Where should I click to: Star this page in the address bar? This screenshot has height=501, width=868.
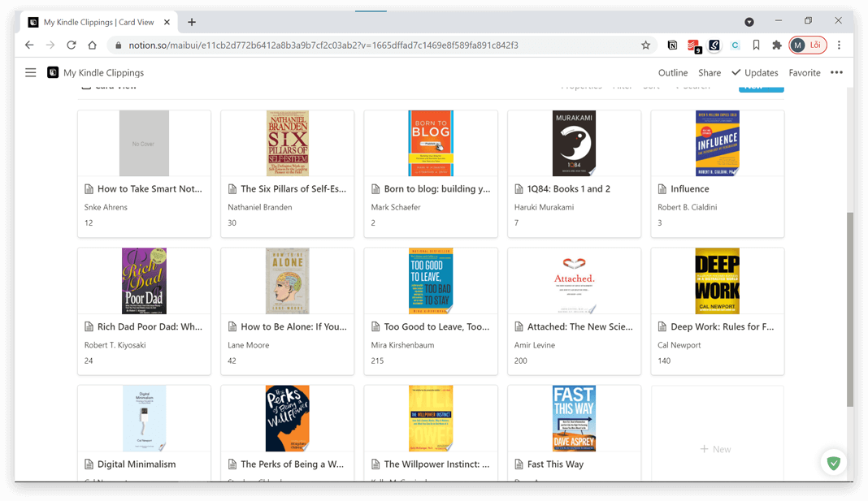coord(645,45)
